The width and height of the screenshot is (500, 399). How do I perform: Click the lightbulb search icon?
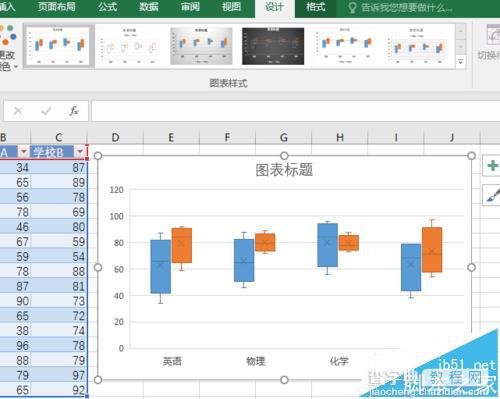pos(352,8)
